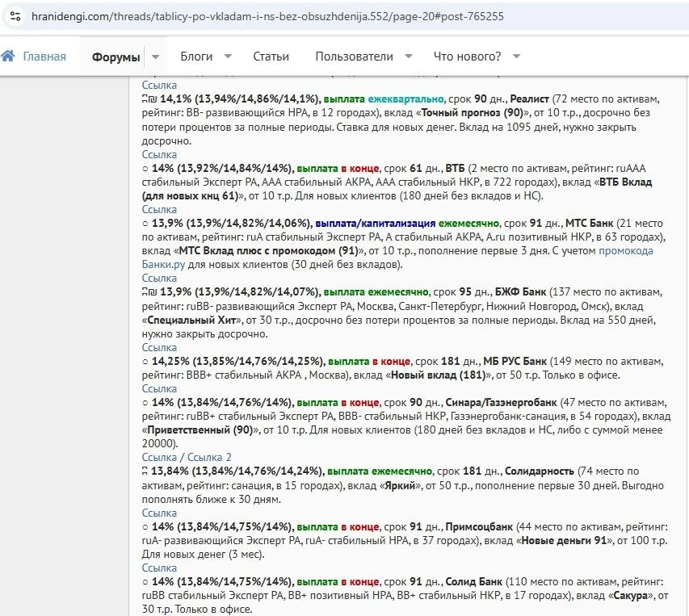
Task: Follow the Банки.ру link
Action: 163,264
